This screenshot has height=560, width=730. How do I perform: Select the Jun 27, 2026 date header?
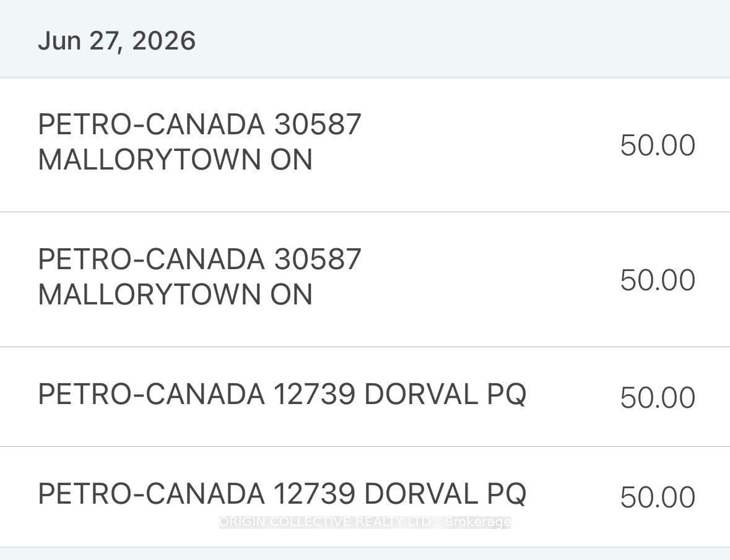pyautogui.click(x=365, y=39)
